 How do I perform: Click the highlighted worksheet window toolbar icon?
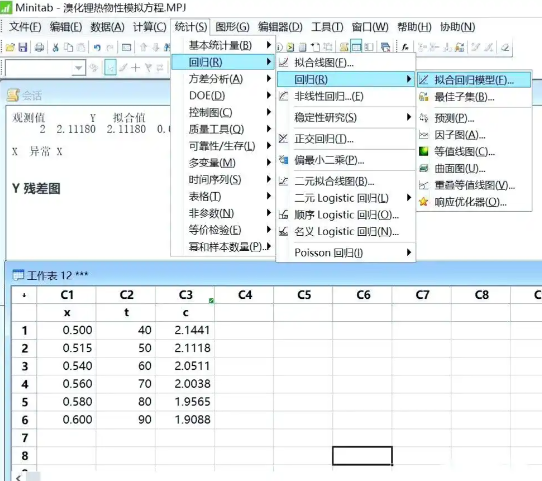click(x=356, y=47)
